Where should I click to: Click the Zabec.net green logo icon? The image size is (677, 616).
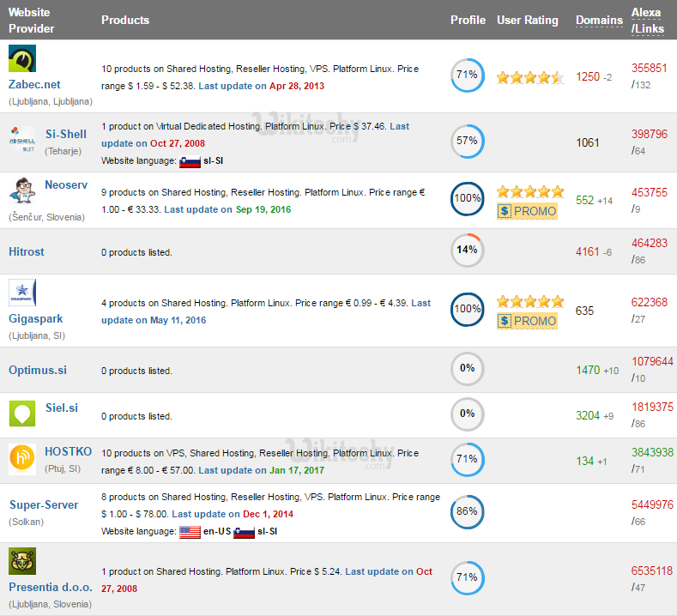(22, 59)
